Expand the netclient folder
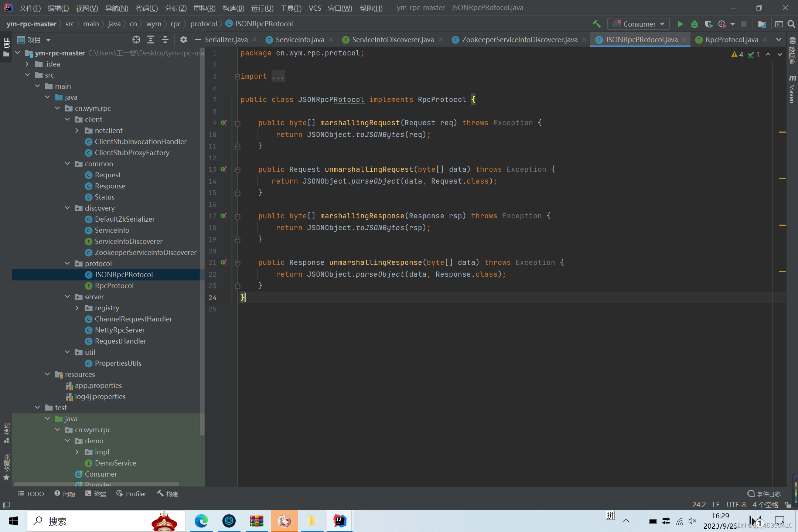The image size is (798, 532). point(77,130)
